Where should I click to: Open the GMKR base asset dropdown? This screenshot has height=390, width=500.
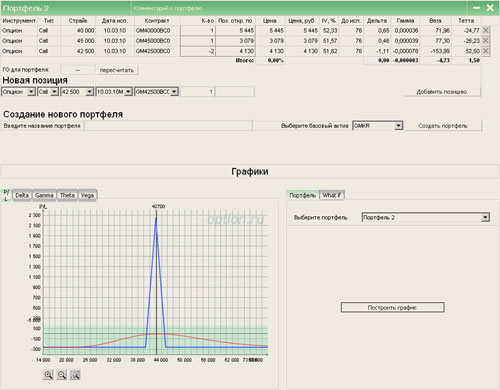pos(378,126)
